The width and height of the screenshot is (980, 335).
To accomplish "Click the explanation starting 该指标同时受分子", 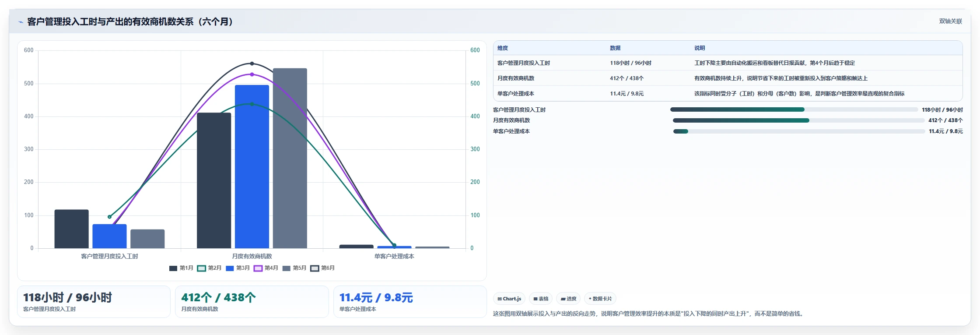I will point(799,94).
